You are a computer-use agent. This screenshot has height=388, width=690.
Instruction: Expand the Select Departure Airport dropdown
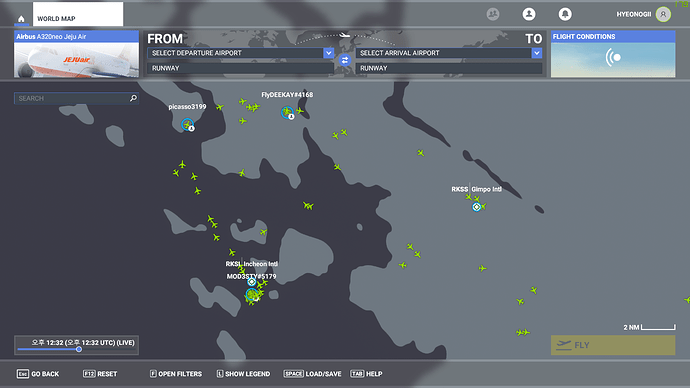[328, 53]
